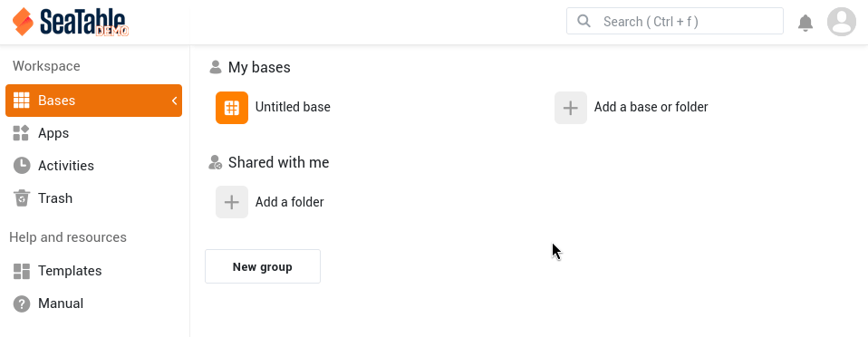The height and width of the screenshot is (337, 868).
Task: Click the Templates icon
Action: (x=22, y=271)
